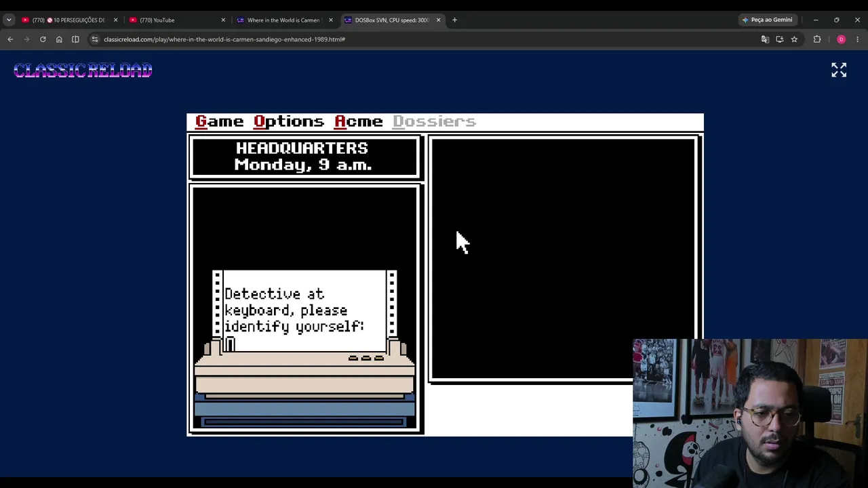Screen dimensions: 868x488
Task: Open the pink profile avatar menu
Action: pos(841,39)
